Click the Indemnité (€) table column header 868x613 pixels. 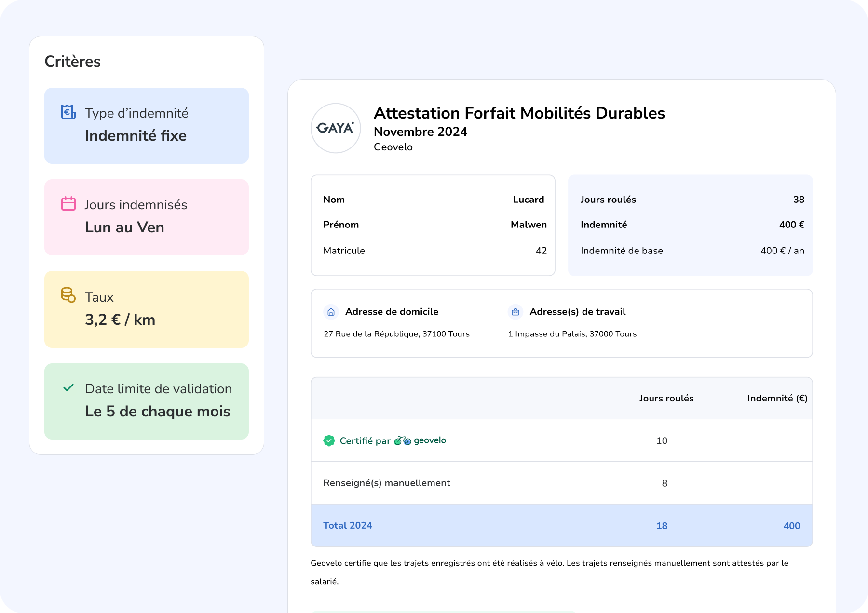click(x=777, y=398)
